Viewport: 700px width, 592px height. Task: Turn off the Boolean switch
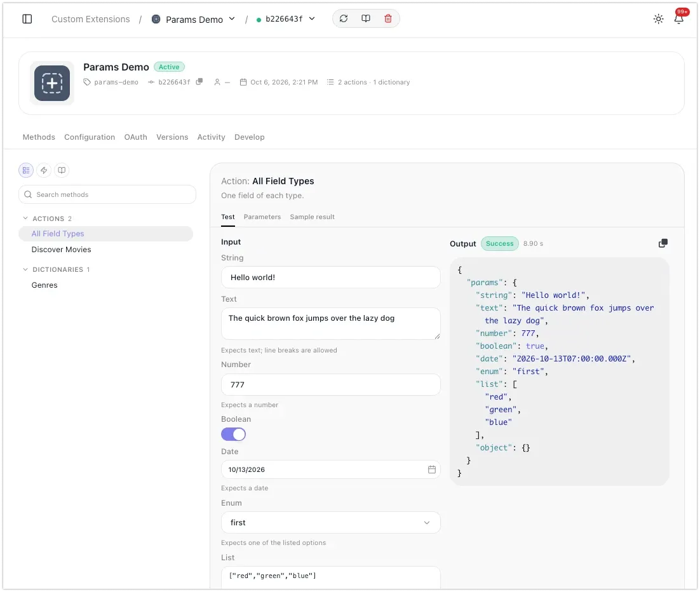click(234, 434)
